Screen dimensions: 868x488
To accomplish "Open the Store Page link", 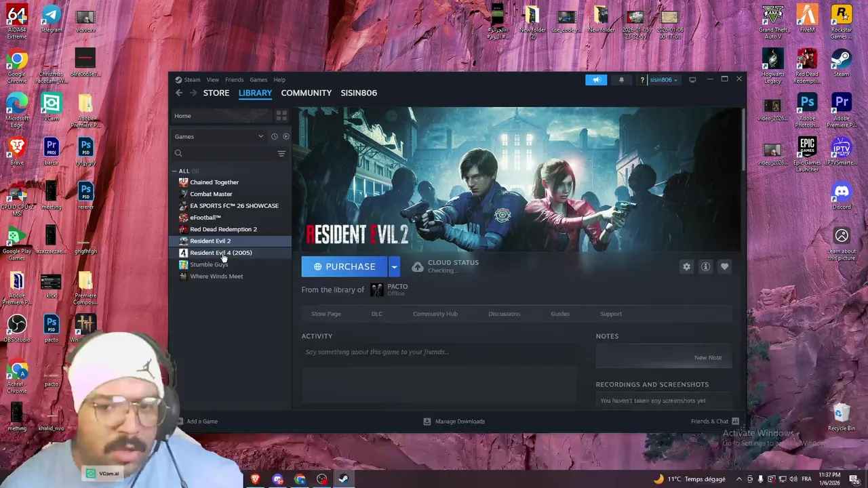I will [x=326, y=314].
